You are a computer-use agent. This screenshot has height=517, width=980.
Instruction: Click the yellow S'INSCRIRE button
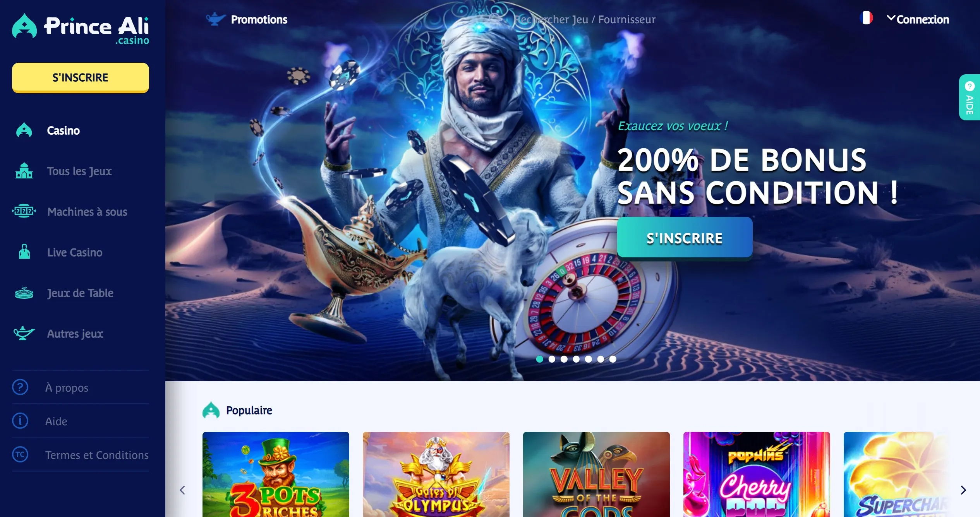(81, 77)
